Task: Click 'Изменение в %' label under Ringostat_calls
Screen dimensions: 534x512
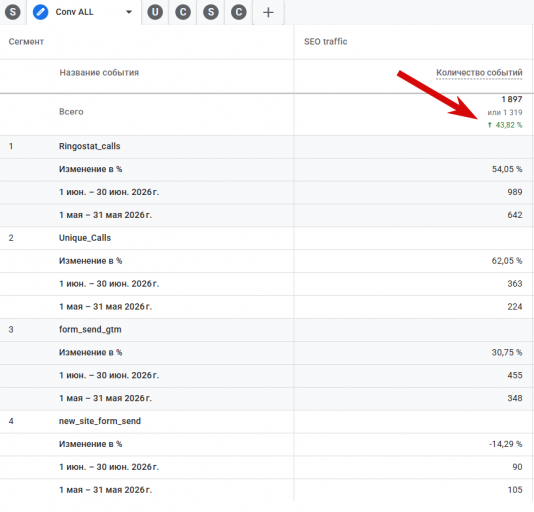Action: [91, 169]
